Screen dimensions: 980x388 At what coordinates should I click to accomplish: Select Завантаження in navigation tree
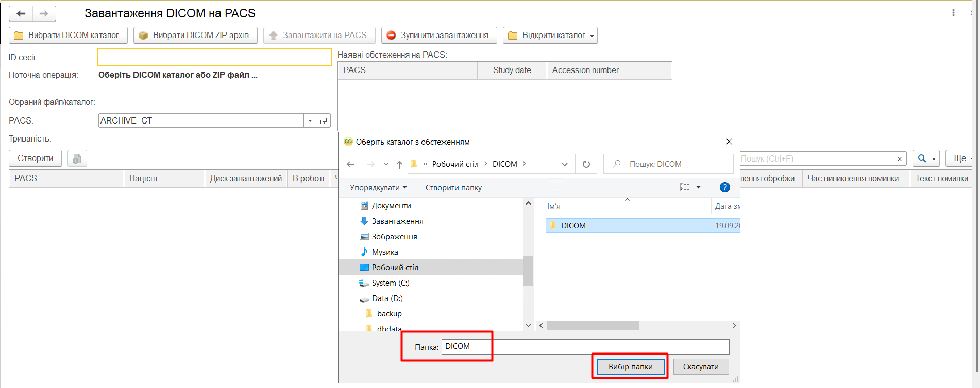(x=397, y=221)
